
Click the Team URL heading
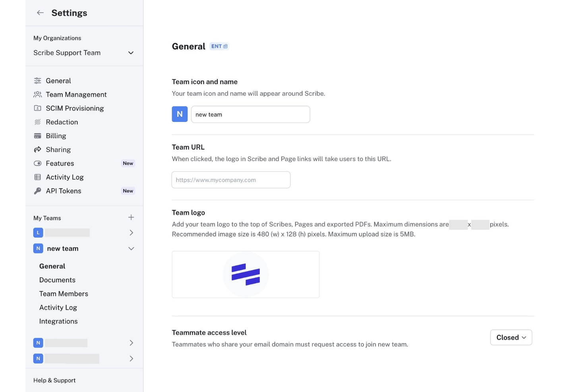(x=188, y=147)
